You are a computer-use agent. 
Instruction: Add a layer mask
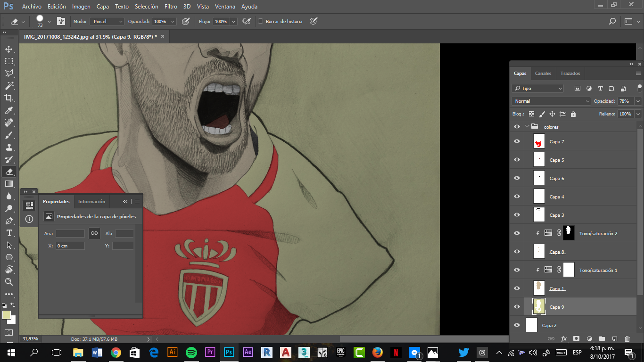576,338
